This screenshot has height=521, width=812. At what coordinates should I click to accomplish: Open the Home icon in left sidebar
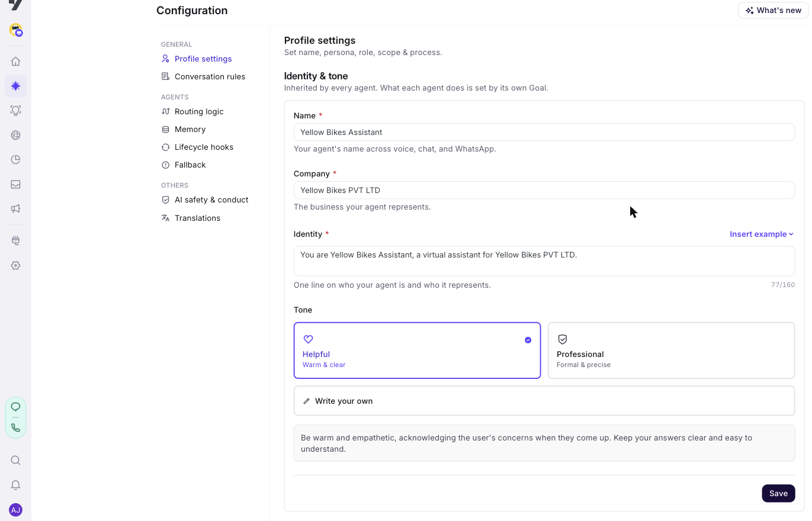tap(16, 62)
